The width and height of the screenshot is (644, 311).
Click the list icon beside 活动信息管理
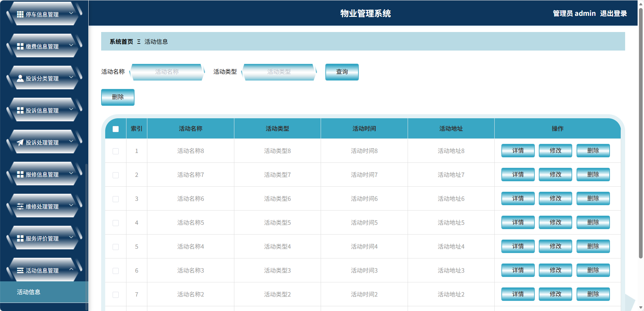pos(20,270)
